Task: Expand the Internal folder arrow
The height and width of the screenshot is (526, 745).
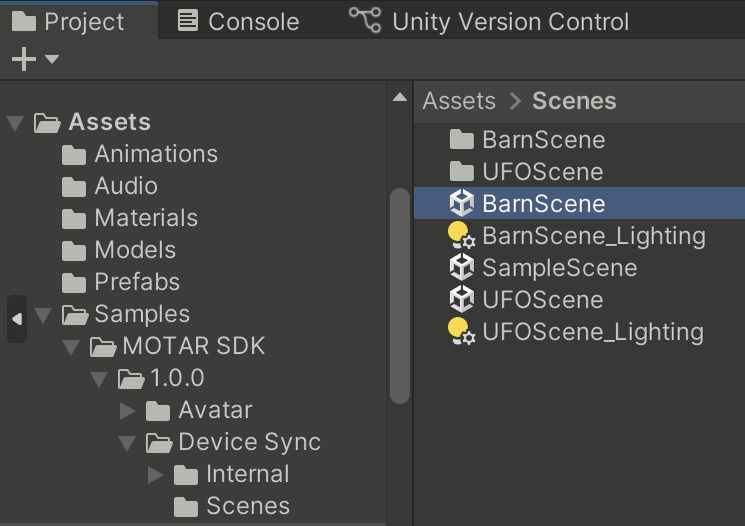Action: (155, 475)
